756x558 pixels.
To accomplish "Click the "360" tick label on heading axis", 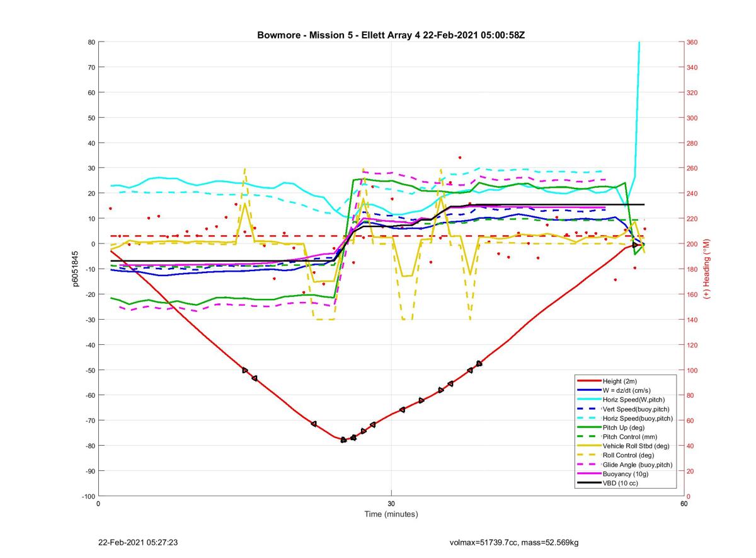I will tap(692, 42).
